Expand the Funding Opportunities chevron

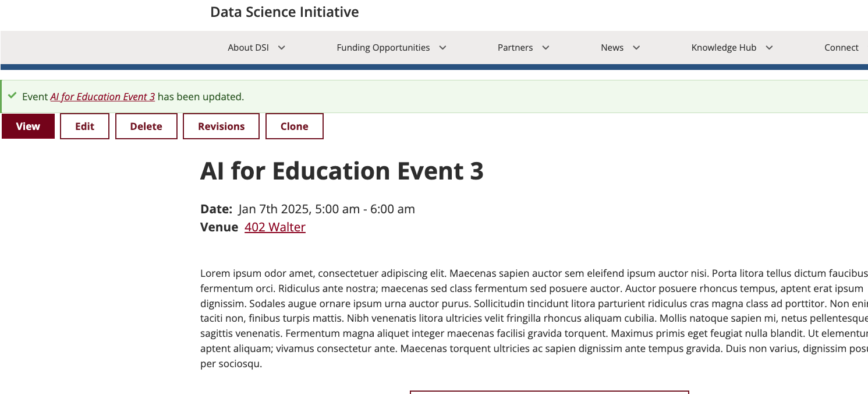[442, 48]
